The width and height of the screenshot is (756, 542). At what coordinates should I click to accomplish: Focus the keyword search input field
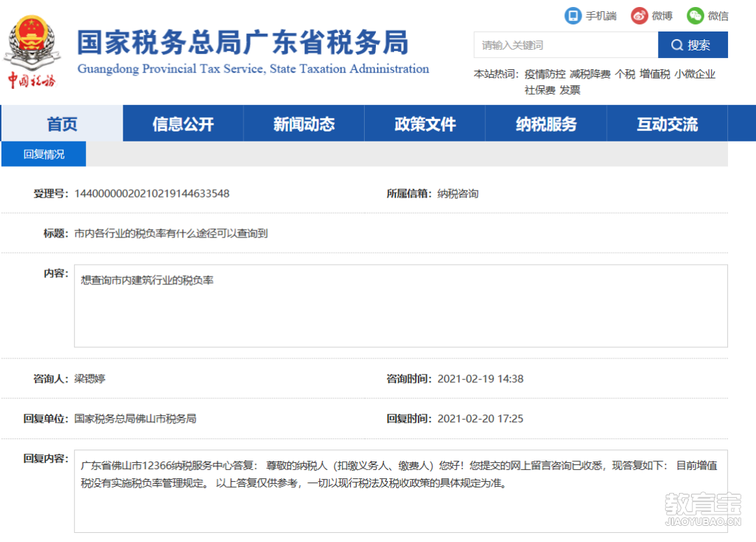(566, 45)
